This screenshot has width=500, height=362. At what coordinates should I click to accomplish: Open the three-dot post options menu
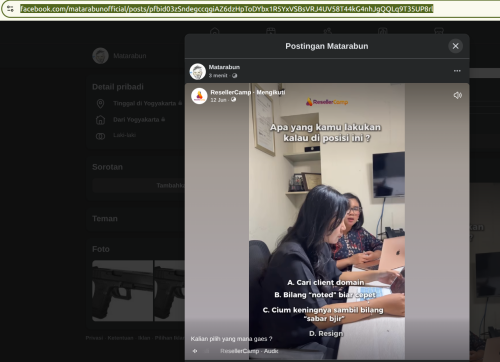(457, 71)
